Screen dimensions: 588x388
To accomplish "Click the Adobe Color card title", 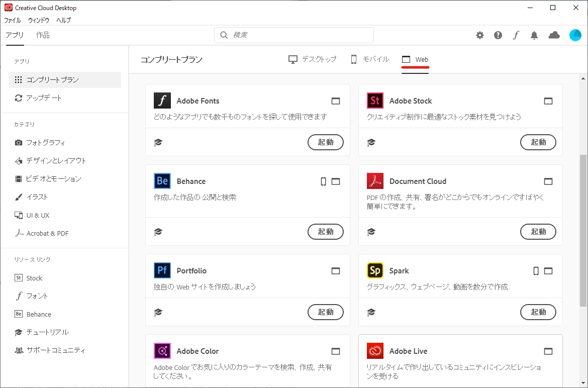I will [x=197, y=351].
